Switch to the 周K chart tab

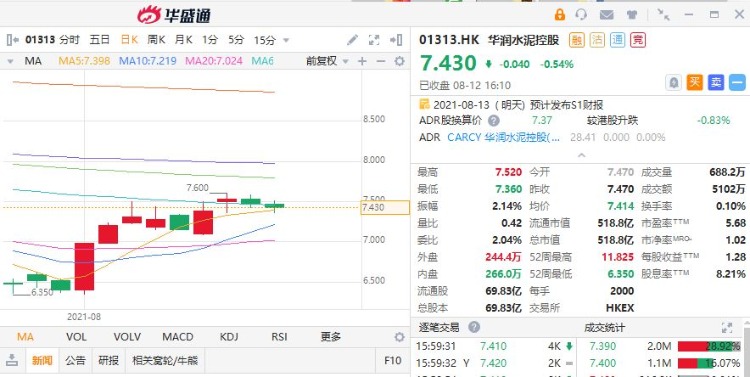click(156, 40)
